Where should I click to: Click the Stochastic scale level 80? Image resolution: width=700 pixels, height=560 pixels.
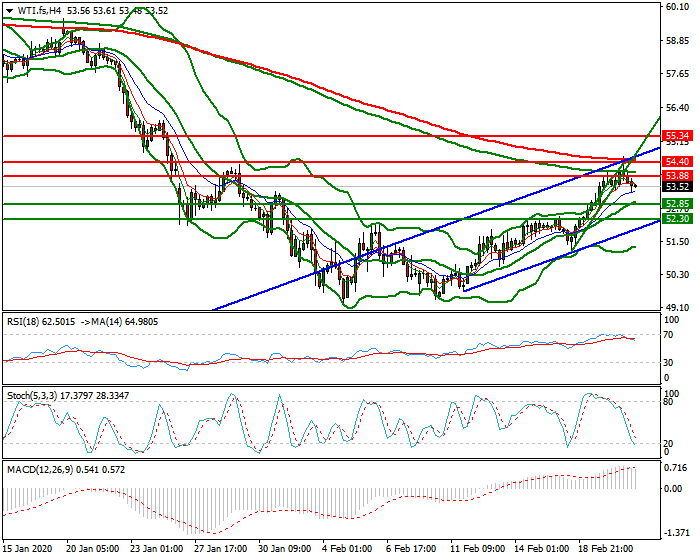668,401
